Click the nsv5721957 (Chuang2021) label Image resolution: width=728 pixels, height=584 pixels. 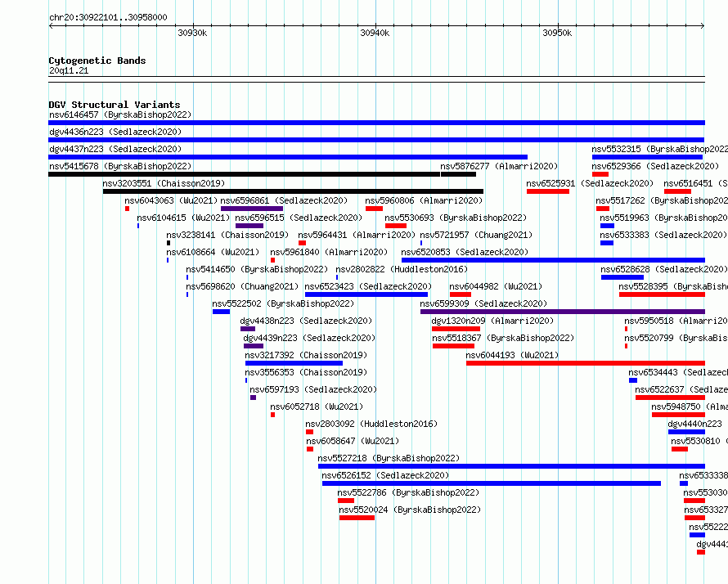pyautogui.click(x=476, y=235)
